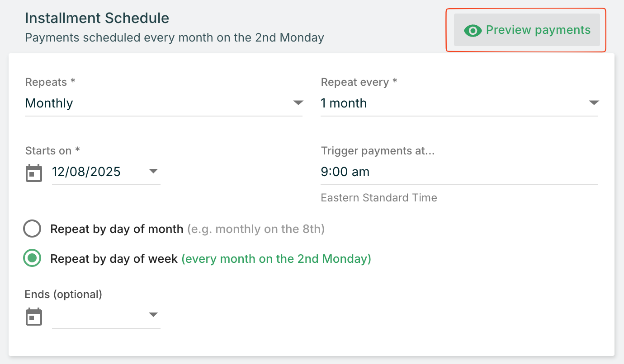
Task: Click the Repeat by day of week label
Action: 114,259
